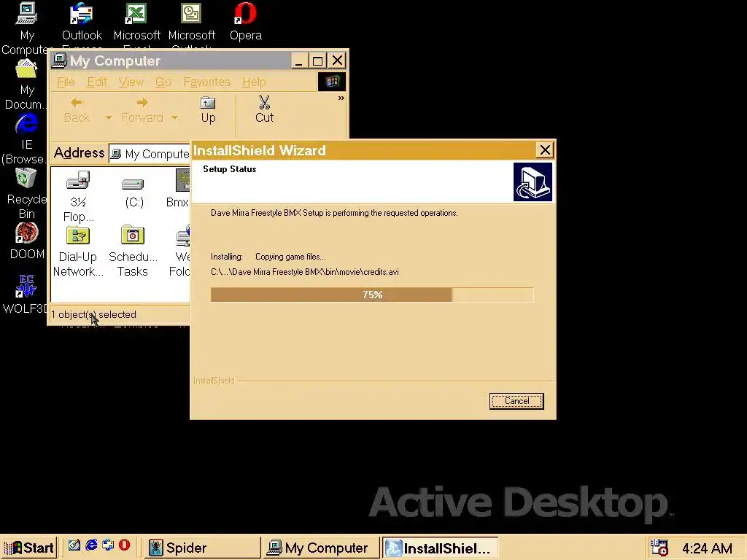747x560 pixels.
Task: Open the My Documents desktop folder
Action: tap(26, 85)
